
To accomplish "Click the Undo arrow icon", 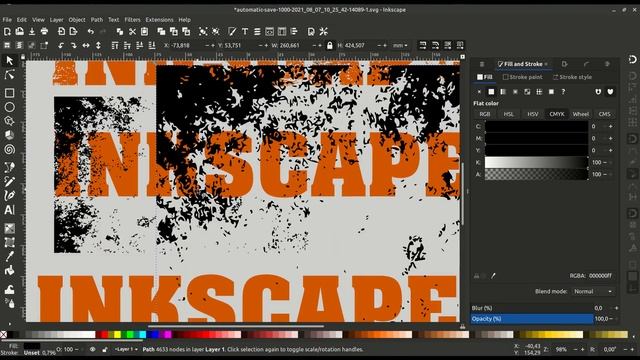I will pyautogui.click(x=91, y=31).
